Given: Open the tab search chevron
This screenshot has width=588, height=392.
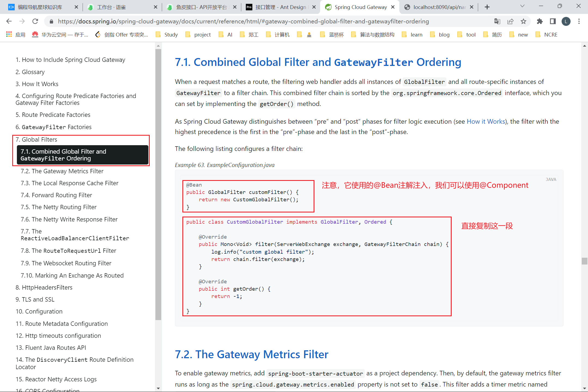Looking at the screenshot, I should pyautogui.click(x=522, y=6).
